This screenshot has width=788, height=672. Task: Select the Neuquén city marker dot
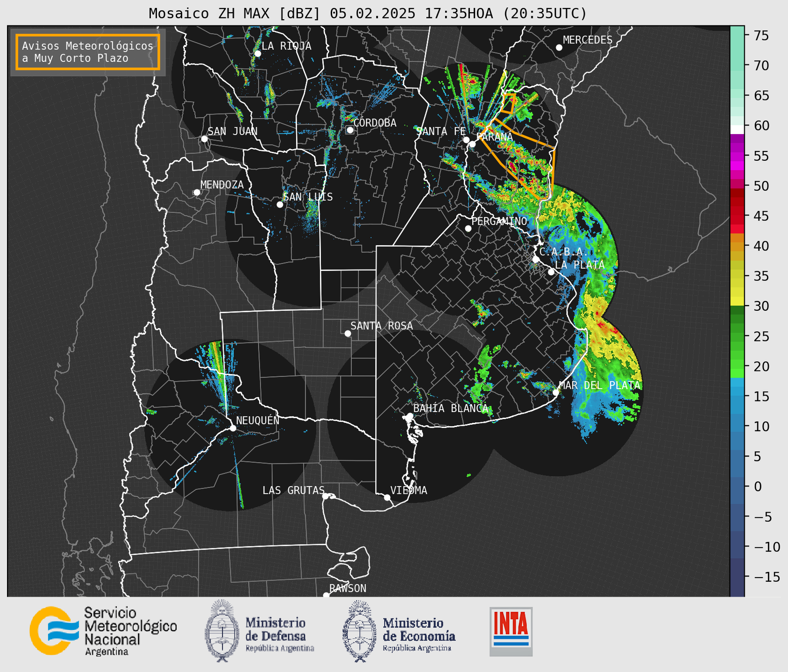(x=233, y=428)
